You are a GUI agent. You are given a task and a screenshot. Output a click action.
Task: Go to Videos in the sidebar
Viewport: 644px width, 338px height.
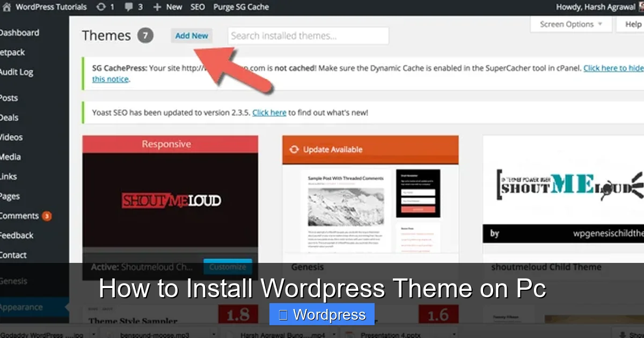click(x=11, y=137)
